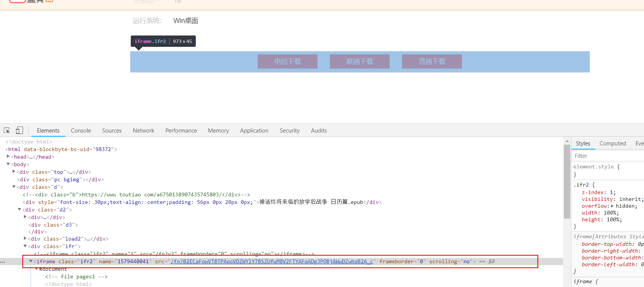Image resolution: width=644 pixels, height=287 pixels.
Task: Click the ellipsis marker beside the iframe row
Action: point(3,262)
